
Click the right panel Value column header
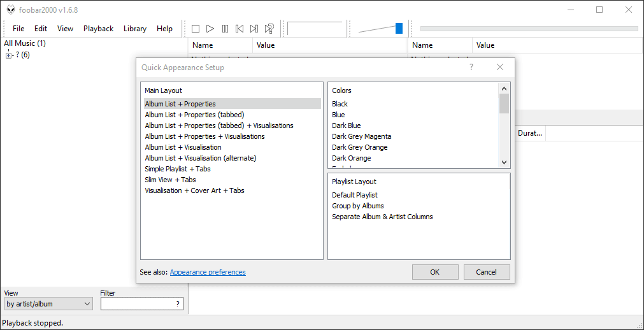(x=558, y=45)
